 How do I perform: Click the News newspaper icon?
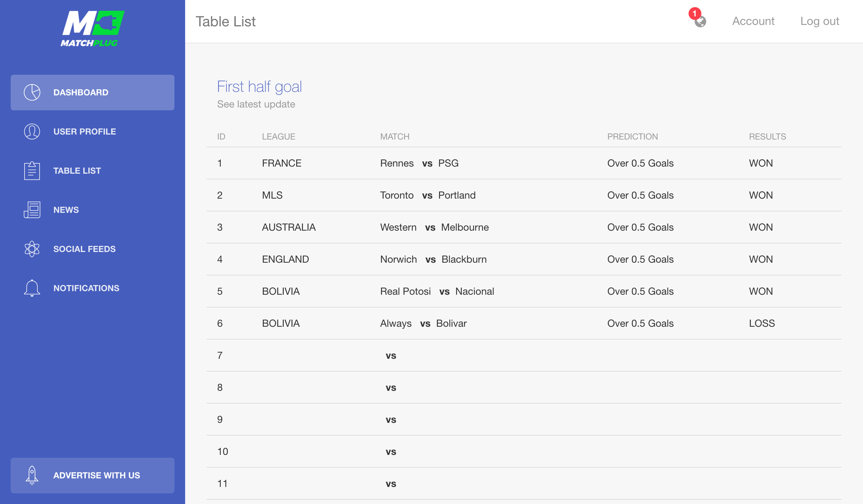[32, 210]
